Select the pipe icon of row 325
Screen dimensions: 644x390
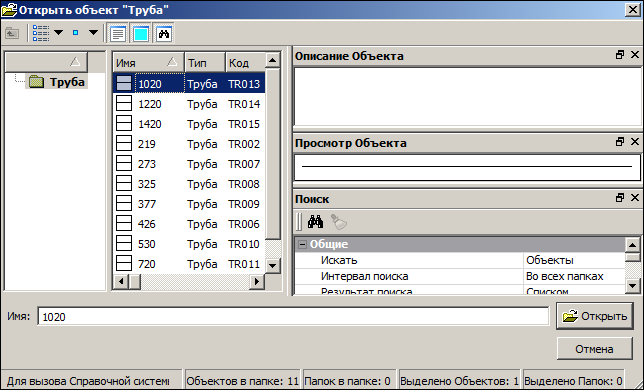point(124,184)
